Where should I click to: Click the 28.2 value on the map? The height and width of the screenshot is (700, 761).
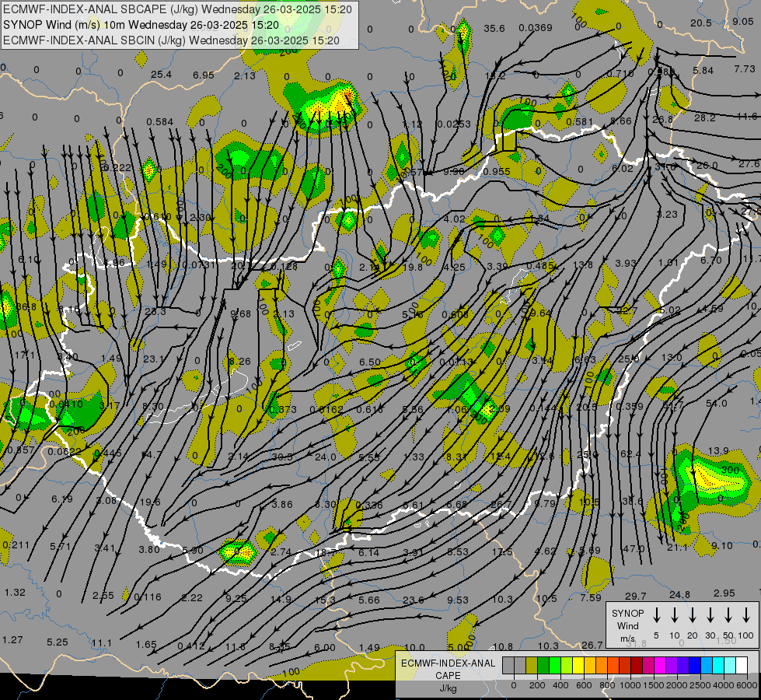[705, 117]
